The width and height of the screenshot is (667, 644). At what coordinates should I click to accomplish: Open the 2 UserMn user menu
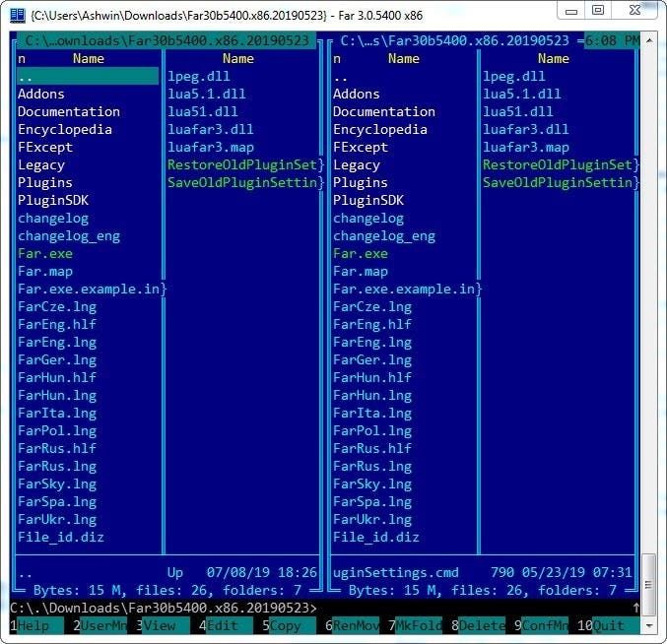pos(100,625)
